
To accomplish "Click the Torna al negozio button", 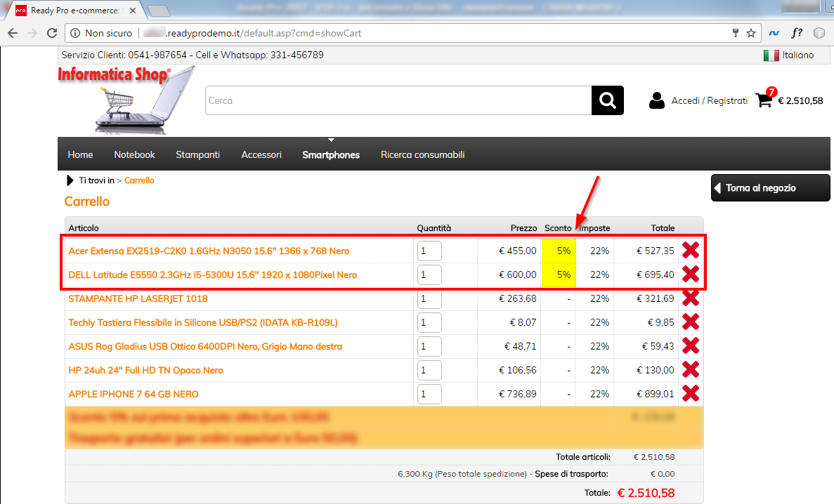I will point(770,187).
